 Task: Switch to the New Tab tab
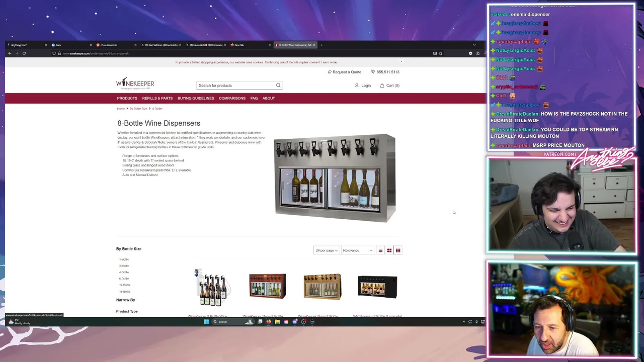(x=250, y=45)
